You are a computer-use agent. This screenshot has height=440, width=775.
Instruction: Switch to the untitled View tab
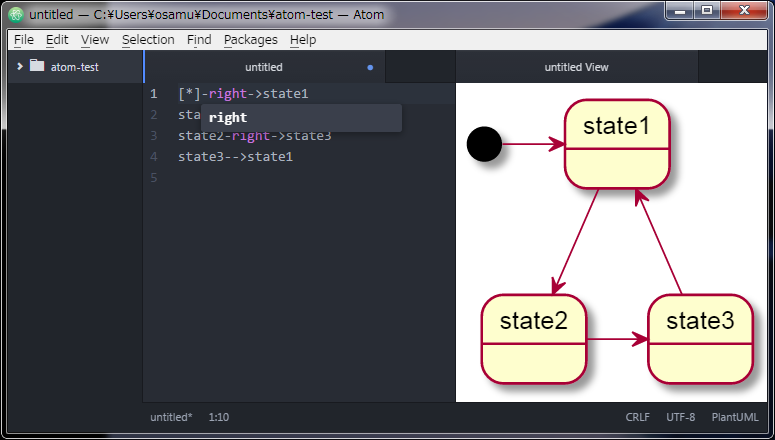point(576,67)
